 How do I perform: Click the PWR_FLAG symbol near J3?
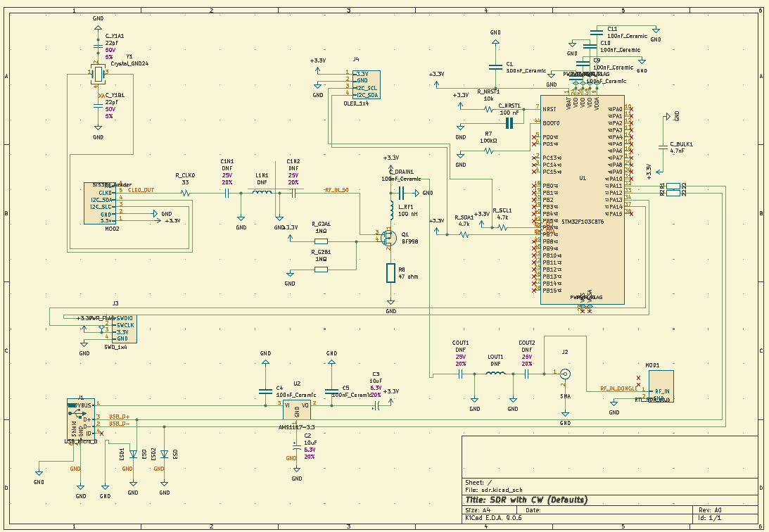click(101, 328)
